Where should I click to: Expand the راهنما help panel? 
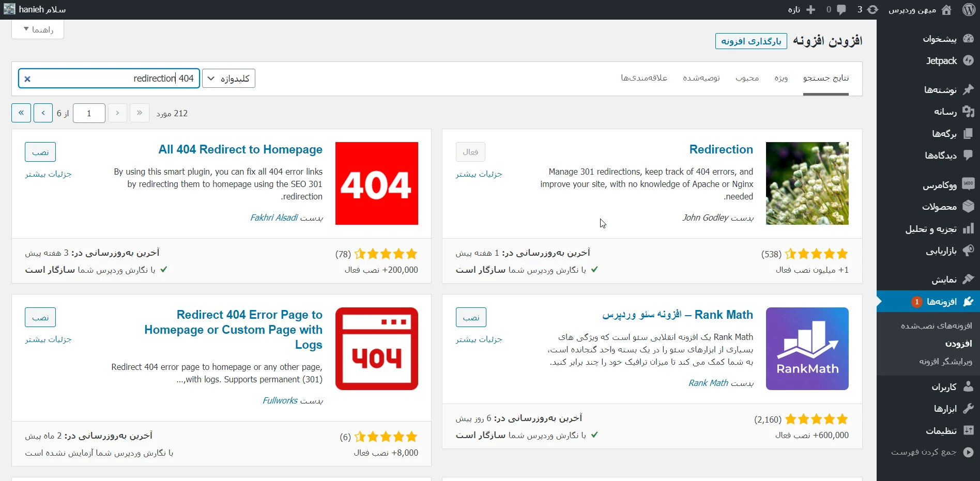click(38, 29)
